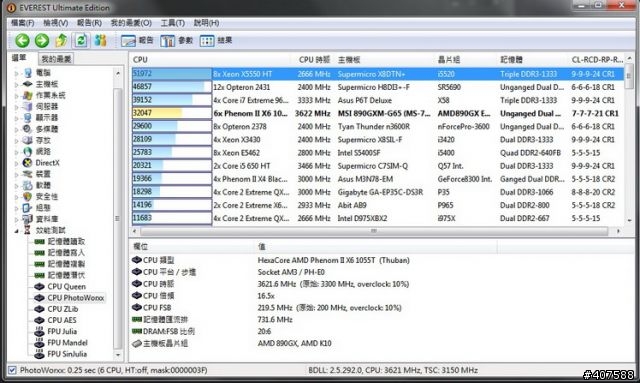Expand the 作業系統 node arrow
The height and width of the screenshot is (383, 640).
click(x=17, y=96)
